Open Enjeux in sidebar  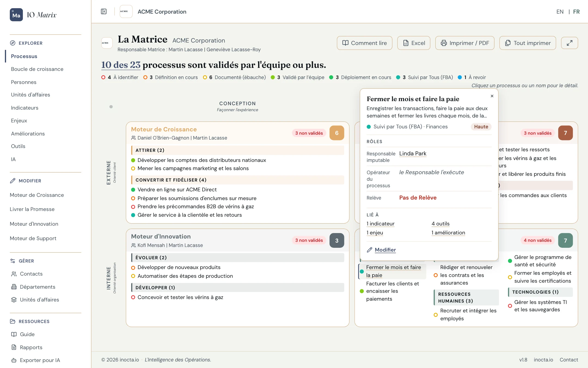(x=19, y=120)
